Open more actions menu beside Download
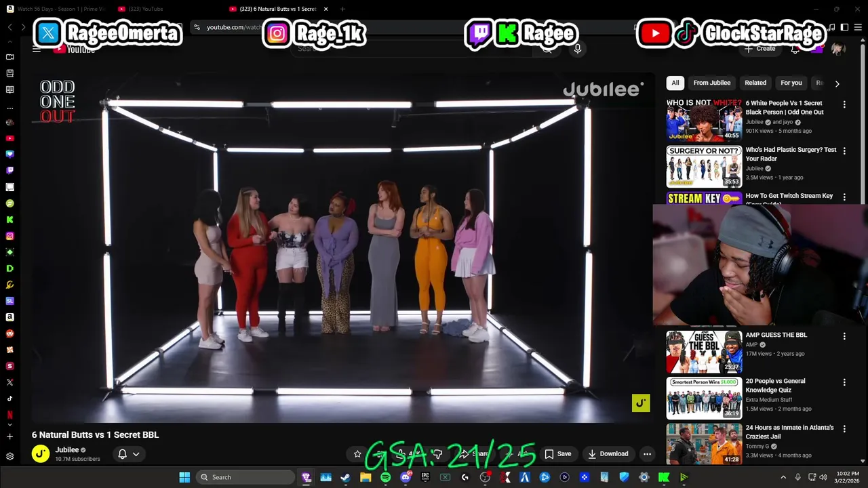This screenshot has width=868, height=488. point(647,454)
